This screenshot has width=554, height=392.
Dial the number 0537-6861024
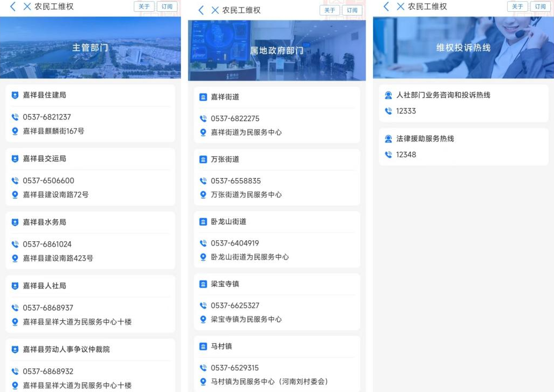tap(47, 244)
